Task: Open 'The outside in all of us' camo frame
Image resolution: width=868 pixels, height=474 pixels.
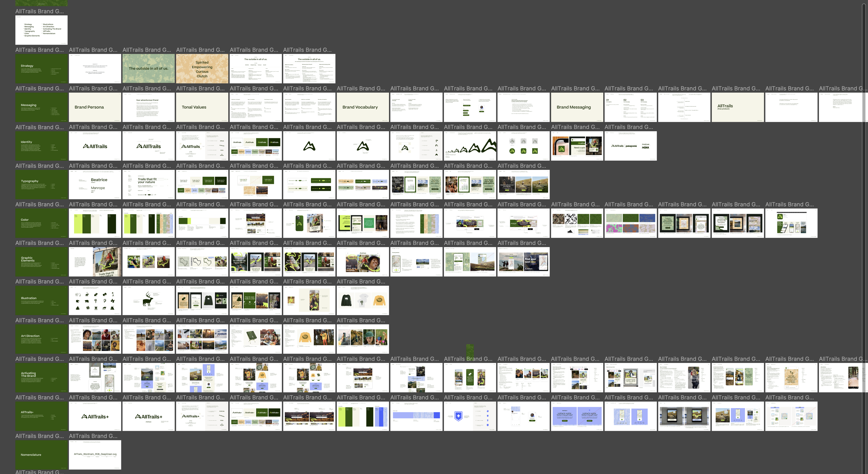Action: [x=148, y=68]
